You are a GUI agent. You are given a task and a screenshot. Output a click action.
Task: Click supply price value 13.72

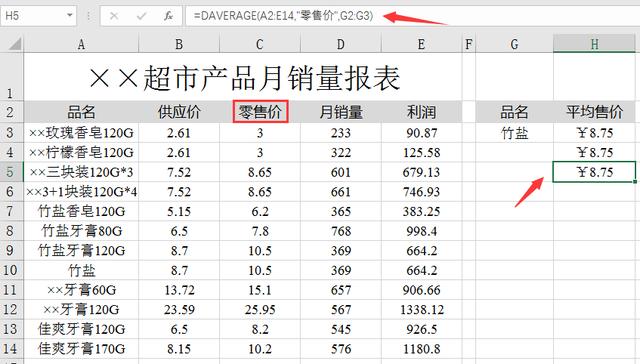point(179,290)
